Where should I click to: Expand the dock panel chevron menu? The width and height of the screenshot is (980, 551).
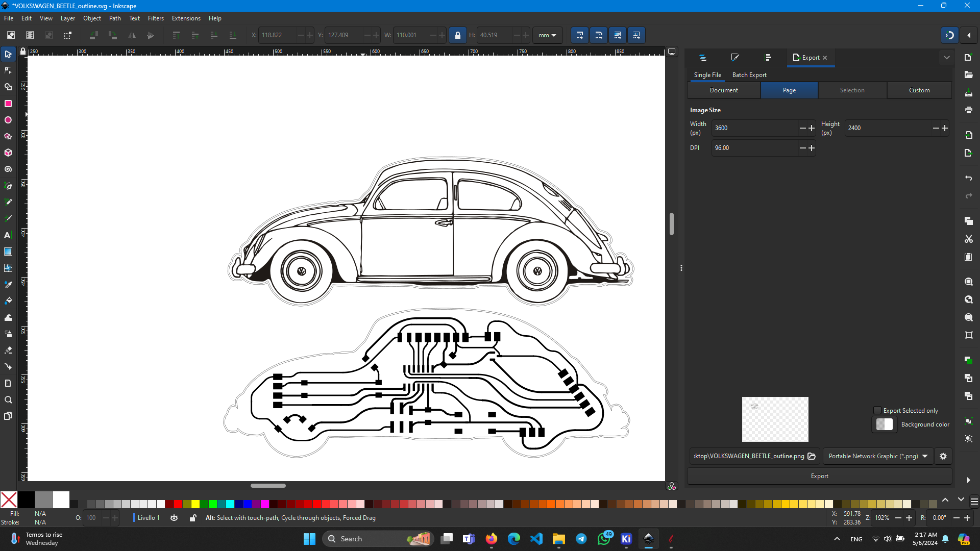click(947, 58)
